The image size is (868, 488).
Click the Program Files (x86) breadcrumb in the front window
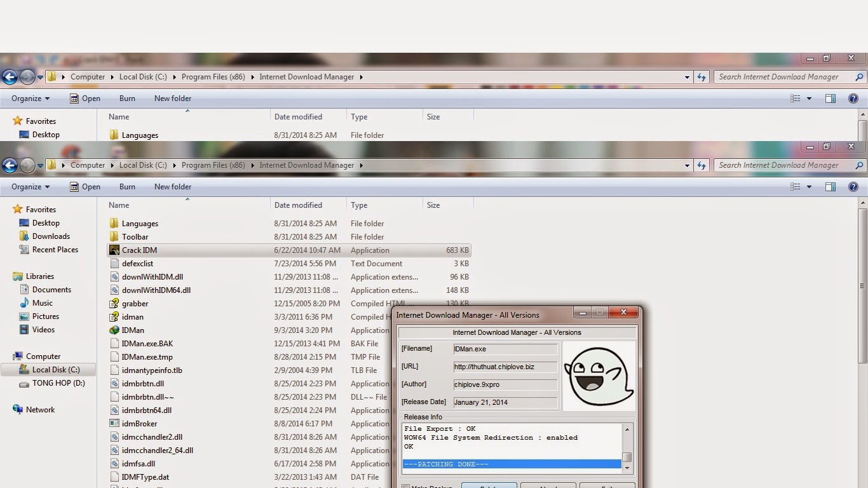(214, 165)
